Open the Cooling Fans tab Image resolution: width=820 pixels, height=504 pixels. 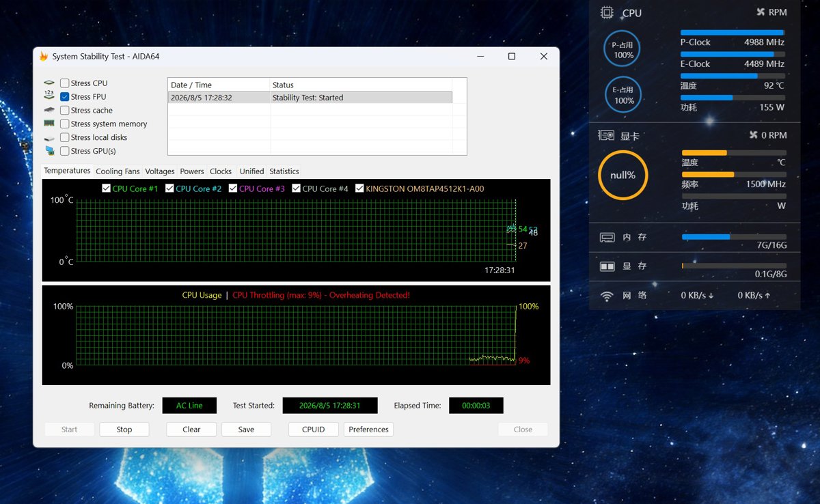(x=118, y=171)
